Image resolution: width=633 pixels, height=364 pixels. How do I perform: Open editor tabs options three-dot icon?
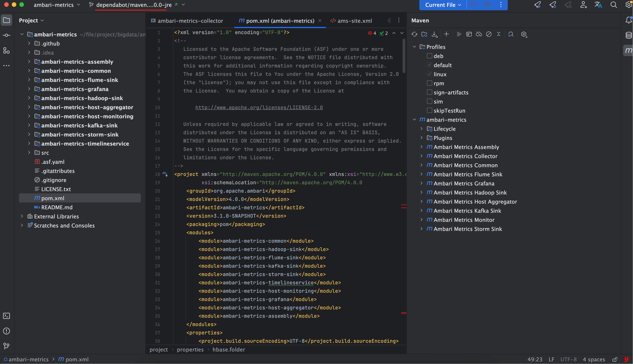click(399, 20)
